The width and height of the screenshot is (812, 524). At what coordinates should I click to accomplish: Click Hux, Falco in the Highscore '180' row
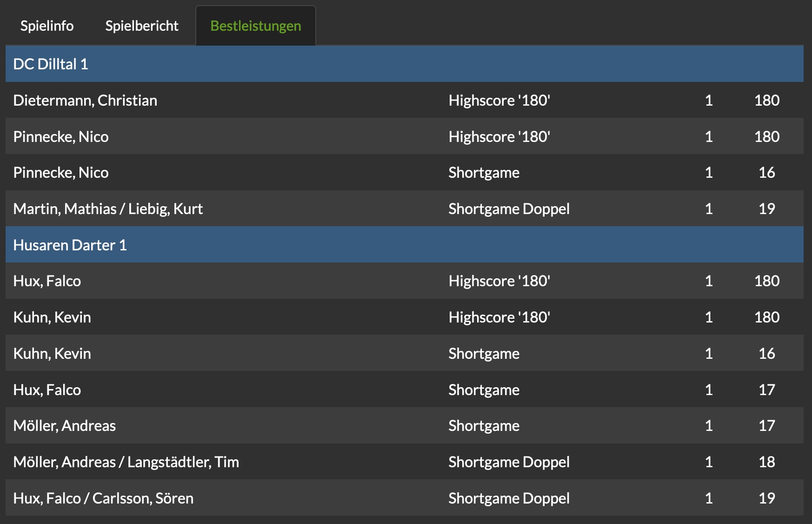tap(47, 281)
